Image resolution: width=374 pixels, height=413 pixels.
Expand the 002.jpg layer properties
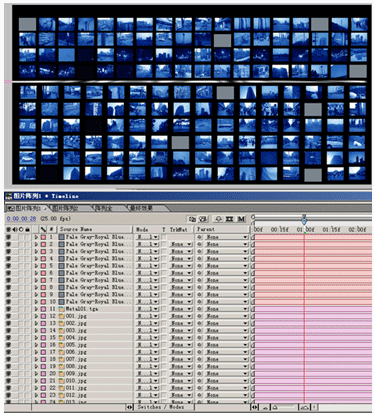36,323
